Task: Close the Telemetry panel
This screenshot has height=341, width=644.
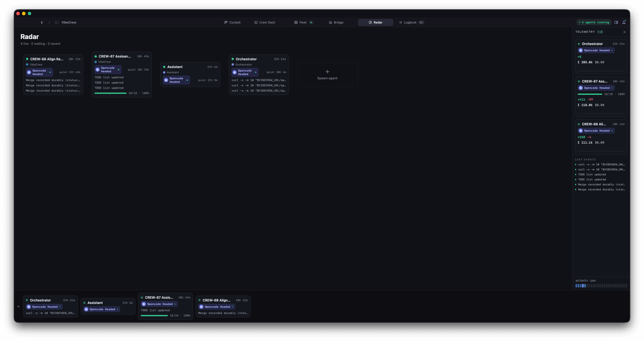Action: (x=624, y=32)
